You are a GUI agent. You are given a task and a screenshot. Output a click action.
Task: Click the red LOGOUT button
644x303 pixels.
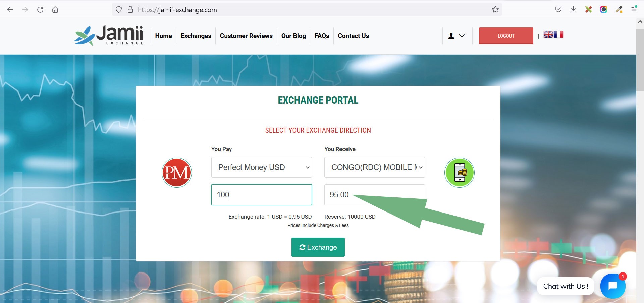(x=506, y=36)
